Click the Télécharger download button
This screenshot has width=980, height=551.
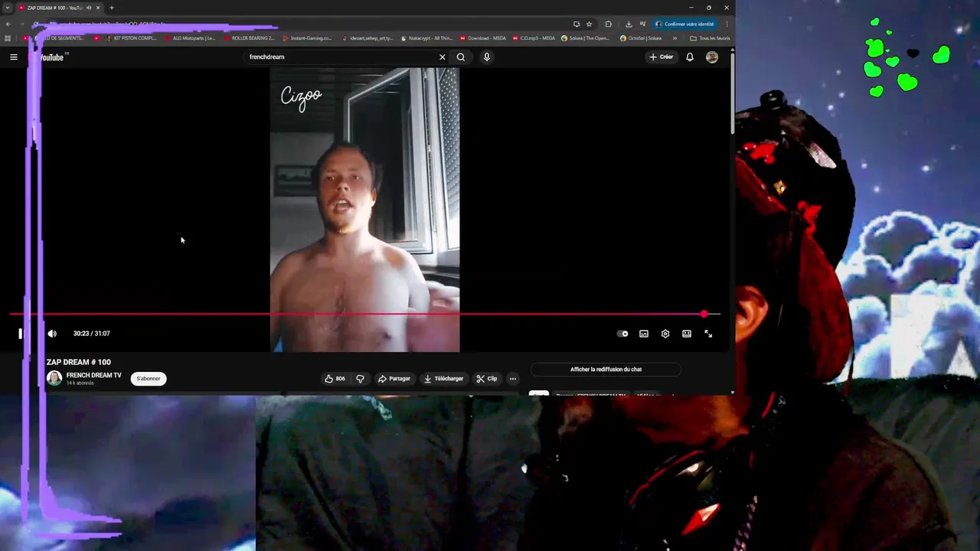[x=443, y=379]
